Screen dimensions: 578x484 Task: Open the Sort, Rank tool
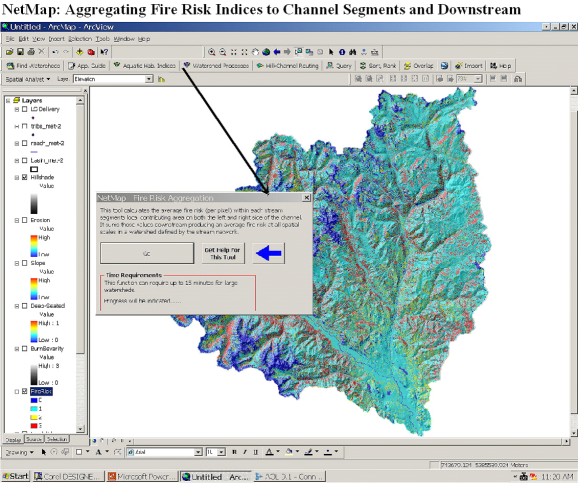[378, 66]
